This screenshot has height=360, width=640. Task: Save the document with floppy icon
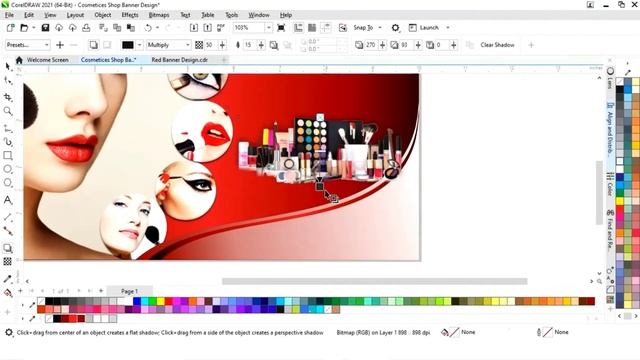45,28
